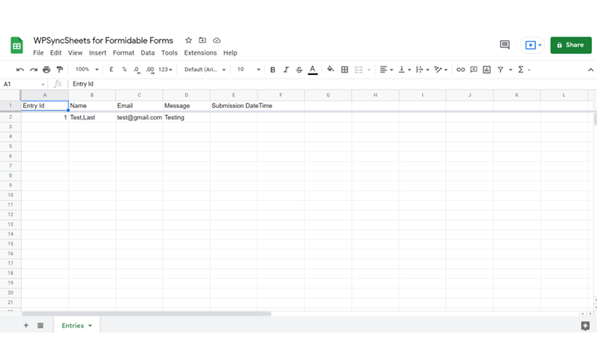The height and width of the screenshot is (364, 597).
Task: Open the Tools menu
Action: pos(169,53)
